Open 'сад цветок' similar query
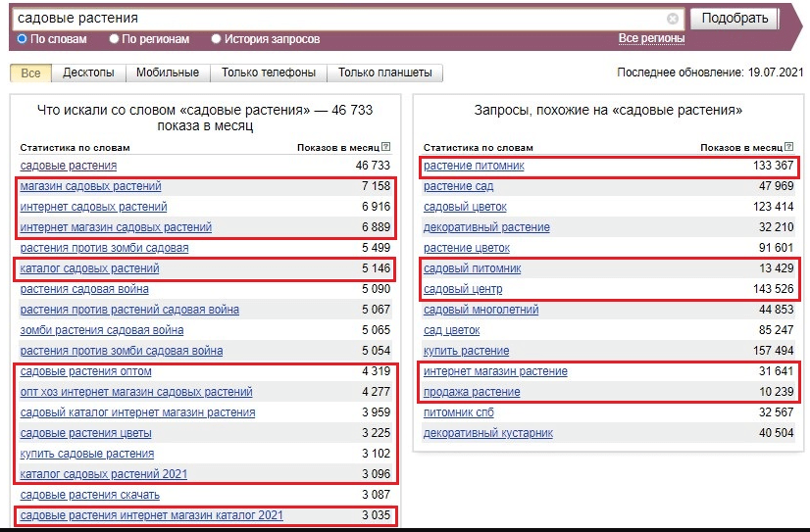Image resolution: width=810 pixels, height=532 pixels. pos(451,330)
